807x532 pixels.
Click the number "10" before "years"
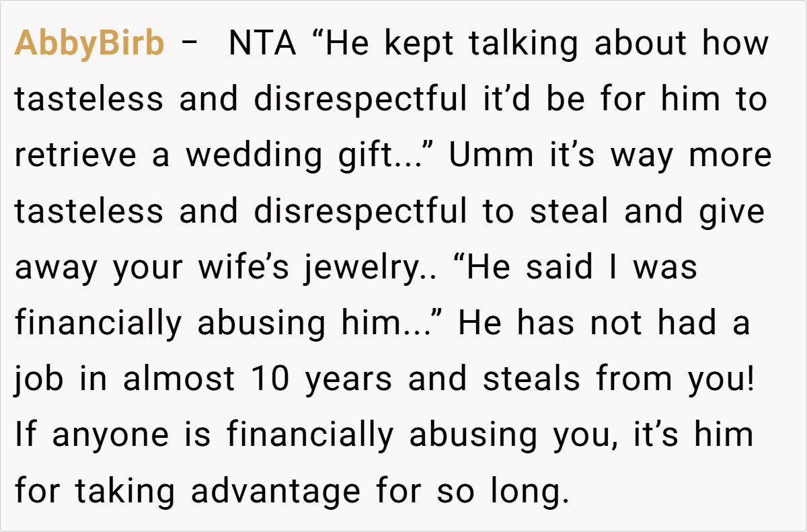tap(272, 379)
